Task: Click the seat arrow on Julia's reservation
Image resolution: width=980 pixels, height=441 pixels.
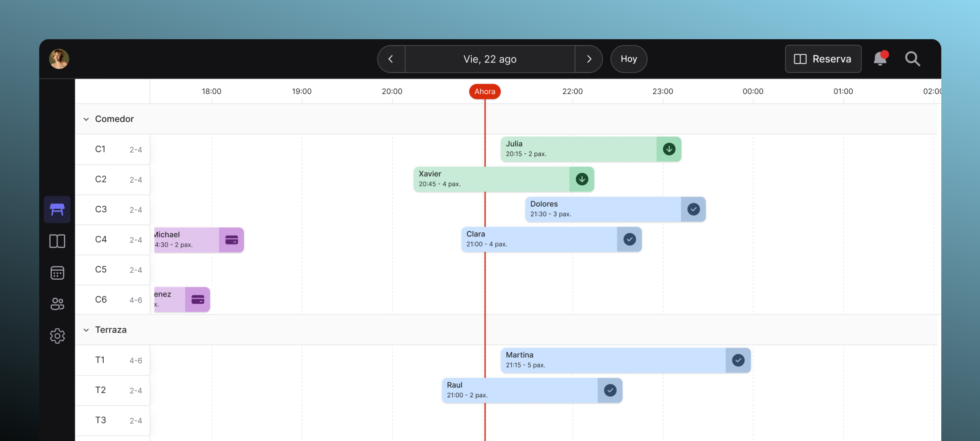Action: pos(669,149)
